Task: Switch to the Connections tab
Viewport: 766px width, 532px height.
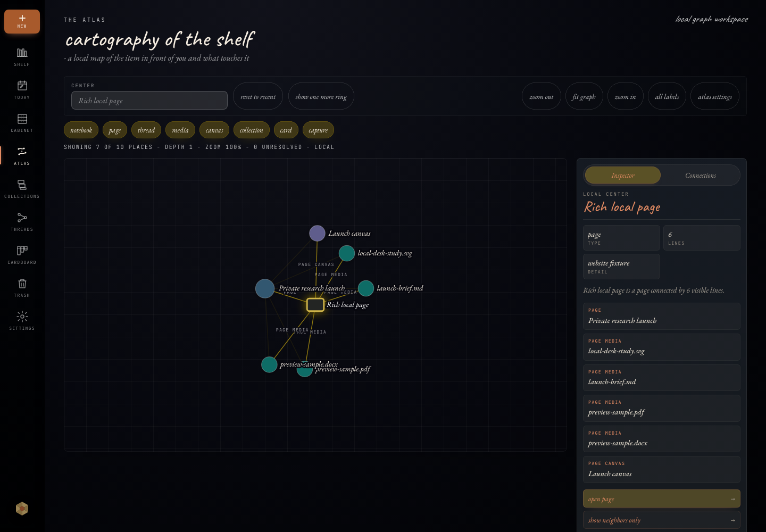Action: pos(701,175)
